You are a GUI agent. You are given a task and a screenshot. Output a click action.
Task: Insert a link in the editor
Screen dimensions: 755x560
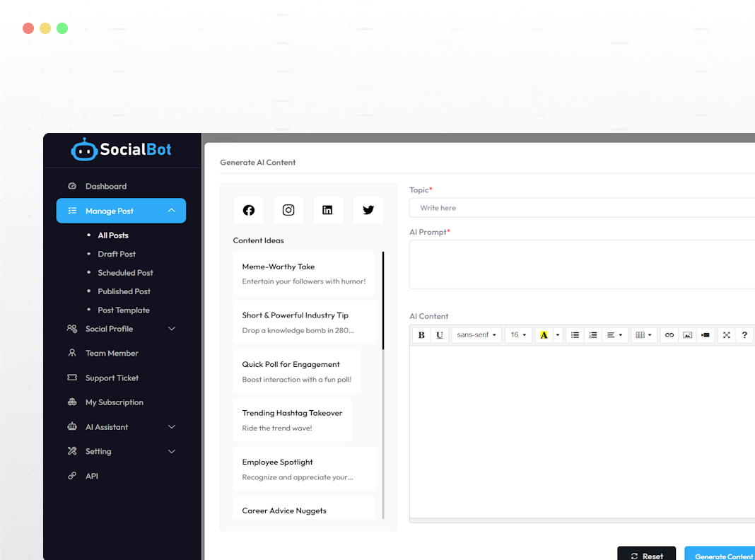coord(669,335)
